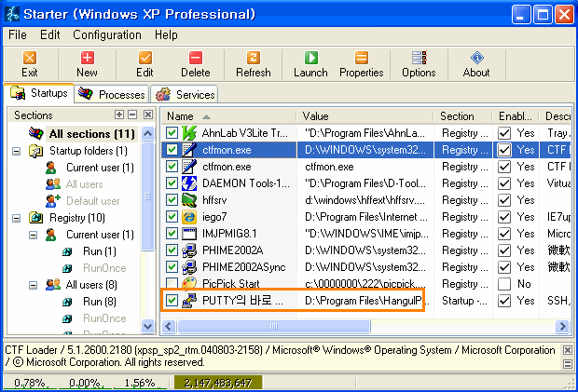Close the description info pane
578x392 pixels.
[x=568, y=350]
